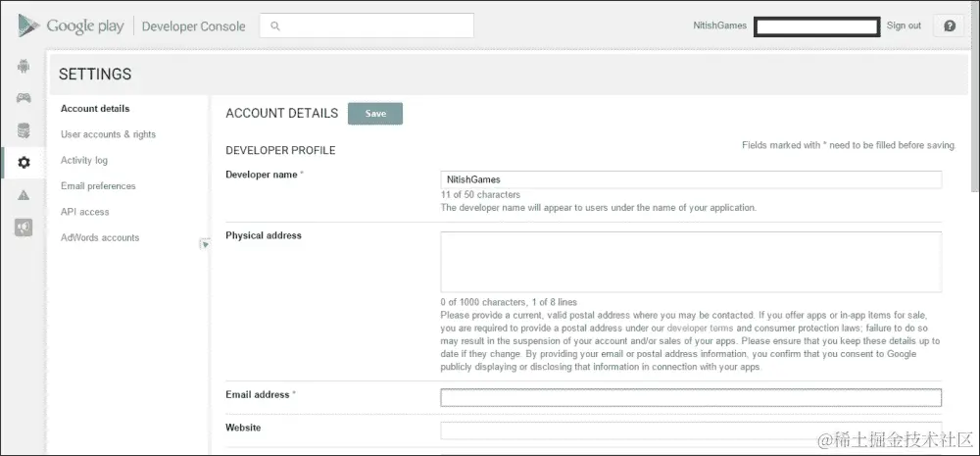This screenshot has width=980, height=456.
Task: Click the DEVELOPER PROFILE heading
Action: click(280, 151)
